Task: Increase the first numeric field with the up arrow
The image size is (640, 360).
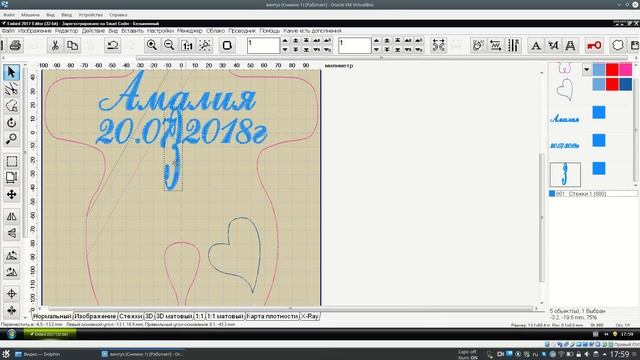Action: pyautogui.click(x=285, y=41)
